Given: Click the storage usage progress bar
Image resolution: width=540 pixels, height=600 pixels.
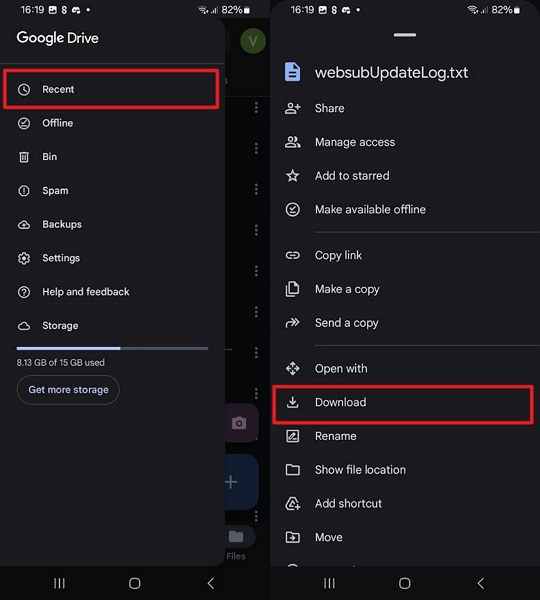Looking at the screenshot, I should coord(112,348).
